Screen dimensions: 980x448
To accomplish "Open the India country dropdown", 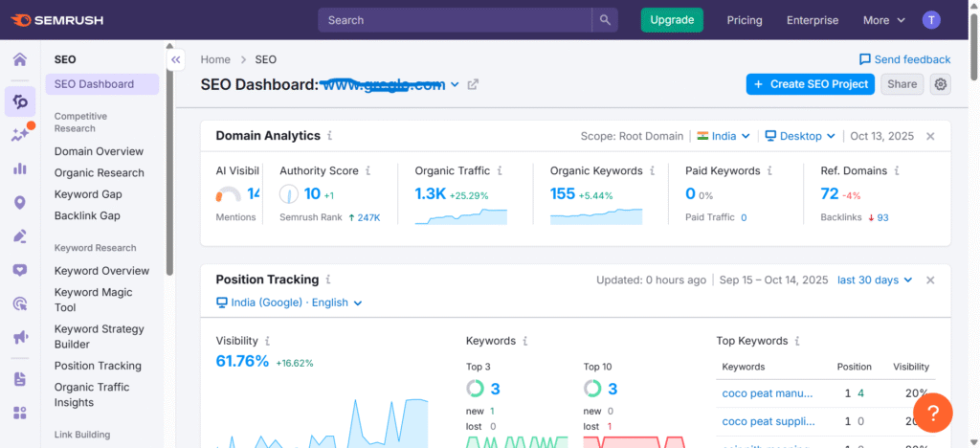I will tap(724, 136).
